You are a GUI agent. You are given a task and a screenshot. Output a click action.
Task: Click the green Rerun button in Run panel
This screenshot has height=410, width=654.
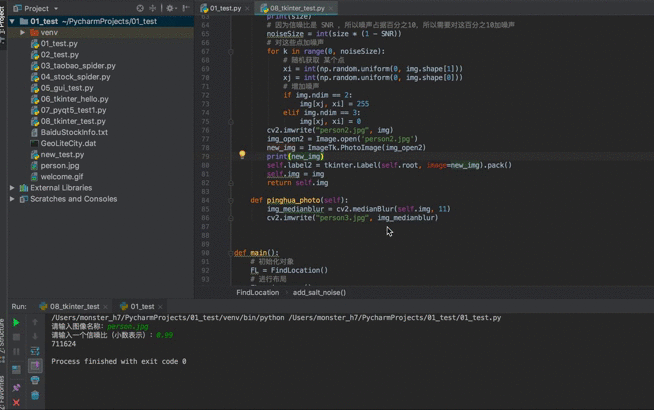tap(16, 322)
